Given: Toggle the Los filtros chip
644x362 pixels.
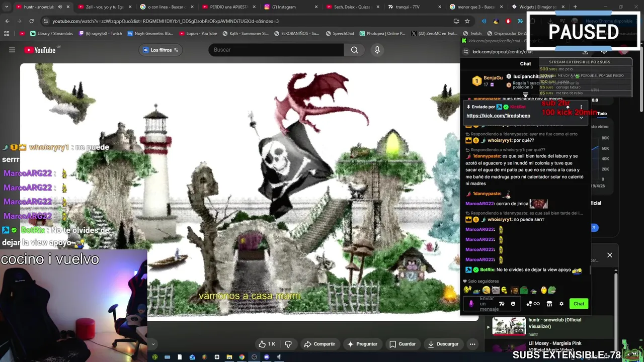Looking at the screenshot, I should [160, 50].
